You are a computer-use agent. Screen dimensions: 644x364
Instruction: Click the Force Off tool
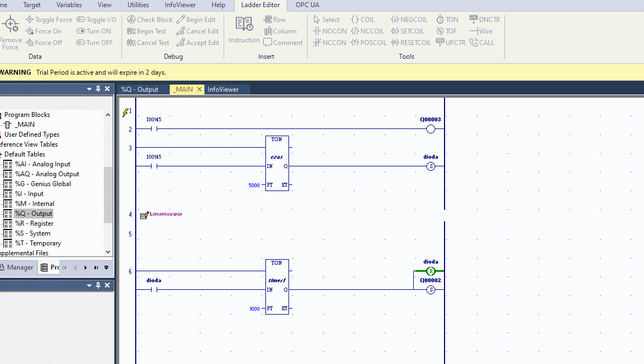(x=43, y=43)
